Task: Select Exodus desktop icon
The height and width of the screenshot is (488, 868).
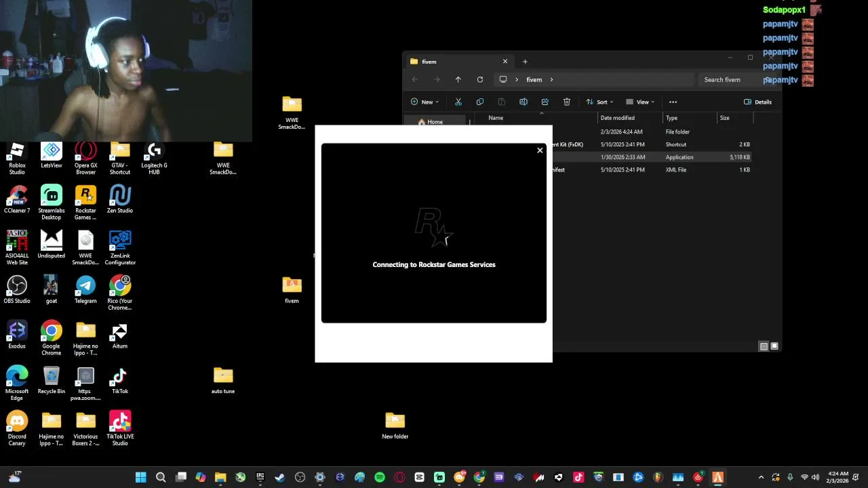Action: (17, 335)
